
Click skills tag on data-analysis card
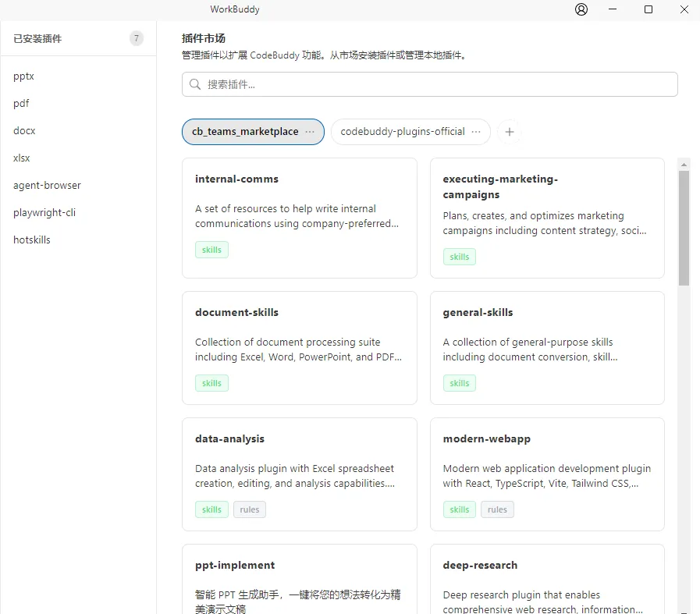[211, 509]
